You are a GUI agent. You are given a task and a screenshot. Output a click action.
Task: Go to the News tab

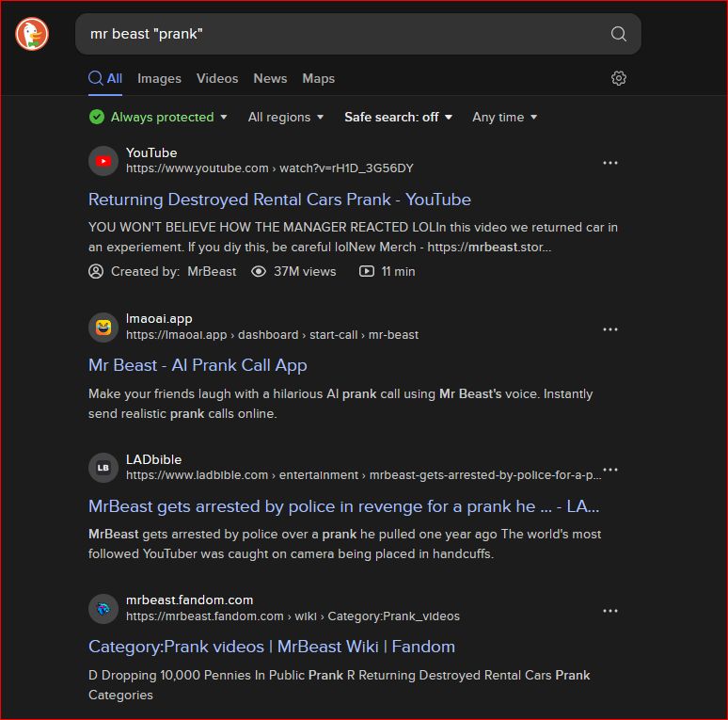pos(270,79)
